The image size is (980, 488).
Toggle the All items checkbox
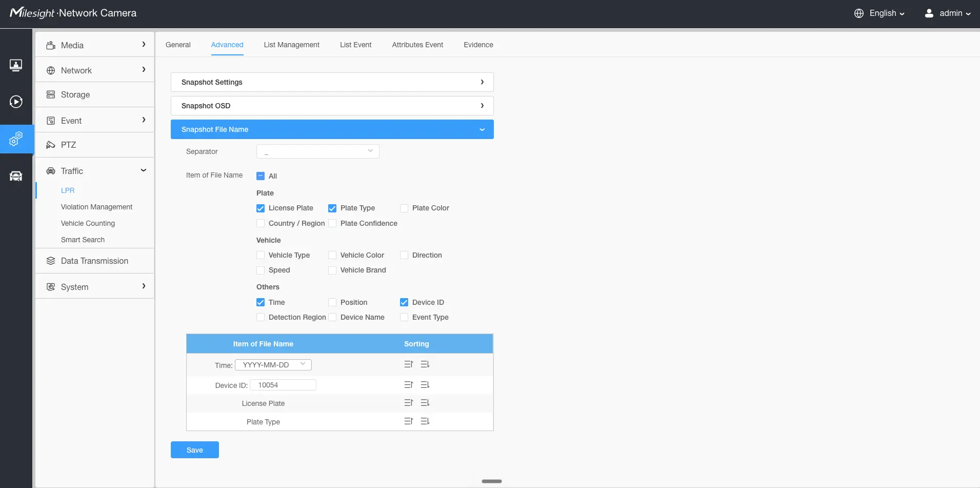[x=261, y=176]
